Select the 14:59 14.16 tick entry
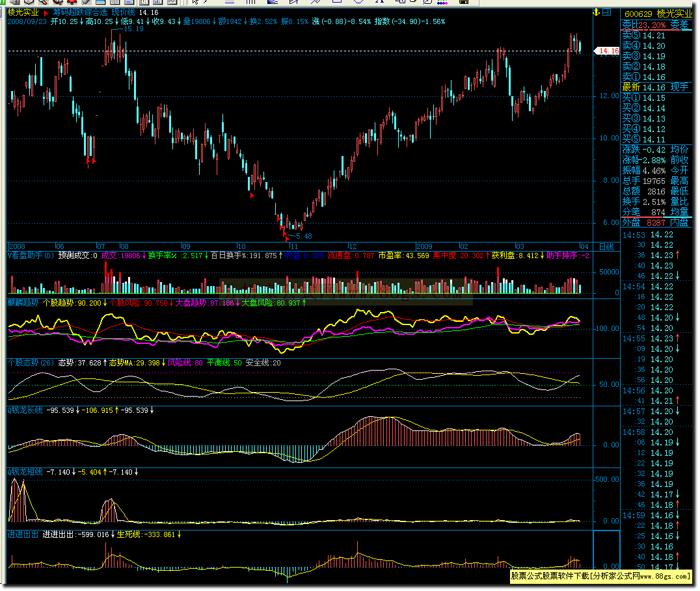This screenshot has height=591, width=700. point(651,516)
